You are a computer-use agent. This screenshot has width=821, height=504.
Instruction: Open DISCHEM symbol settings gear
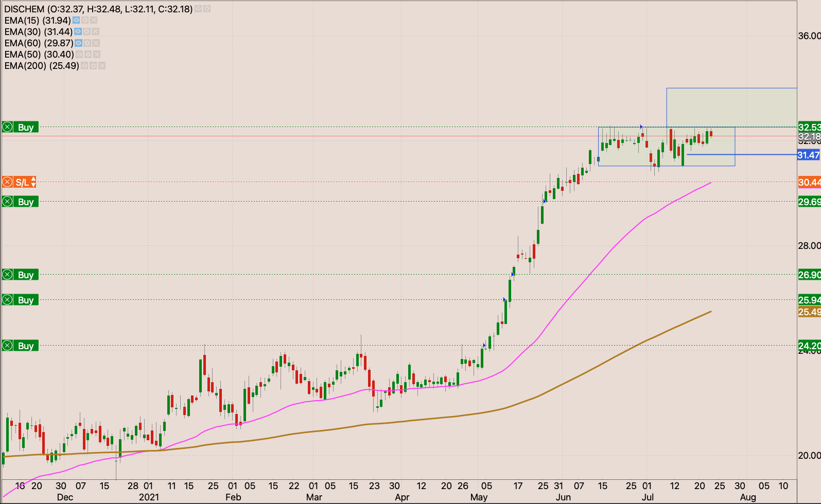(x=206, y=9)
